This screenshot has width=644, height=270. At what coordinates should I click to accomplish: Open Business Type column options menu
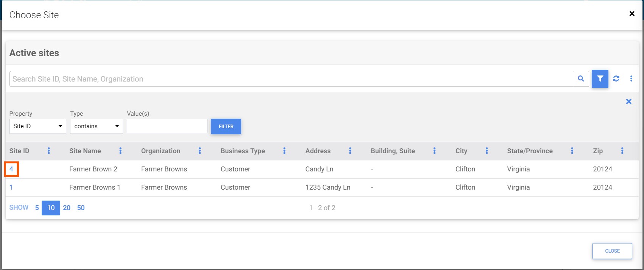click(x=284, y=151)
